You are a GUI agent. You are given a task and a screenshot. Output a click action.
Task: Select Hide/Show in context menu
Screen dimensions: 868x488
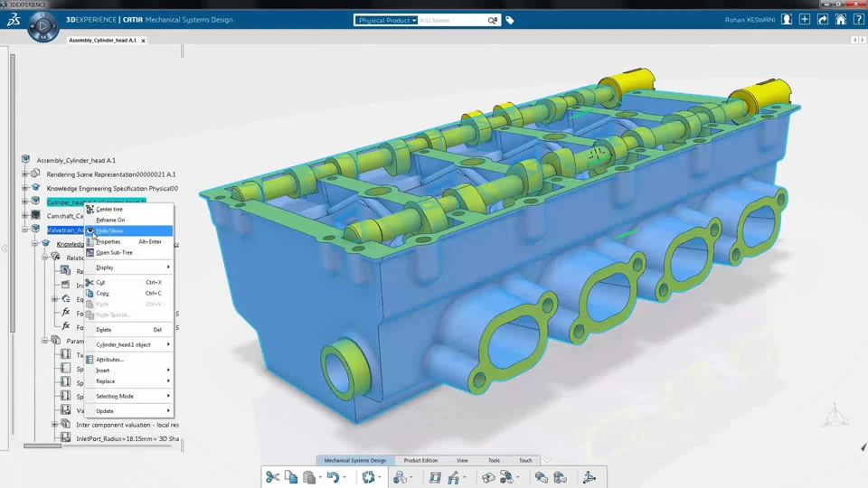coord(129,230)
